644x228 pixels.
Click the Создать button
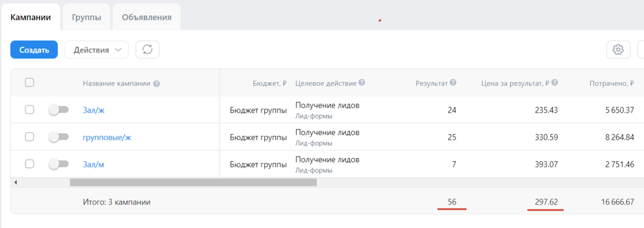point(34,50)
